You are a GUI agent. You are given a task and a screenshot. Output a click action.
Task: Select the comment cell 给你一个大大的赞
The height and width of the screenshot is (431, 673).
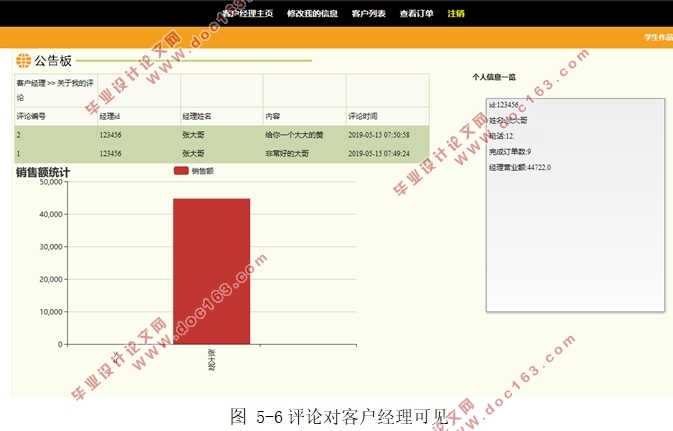pyautogui.click(x=294, y=135)
